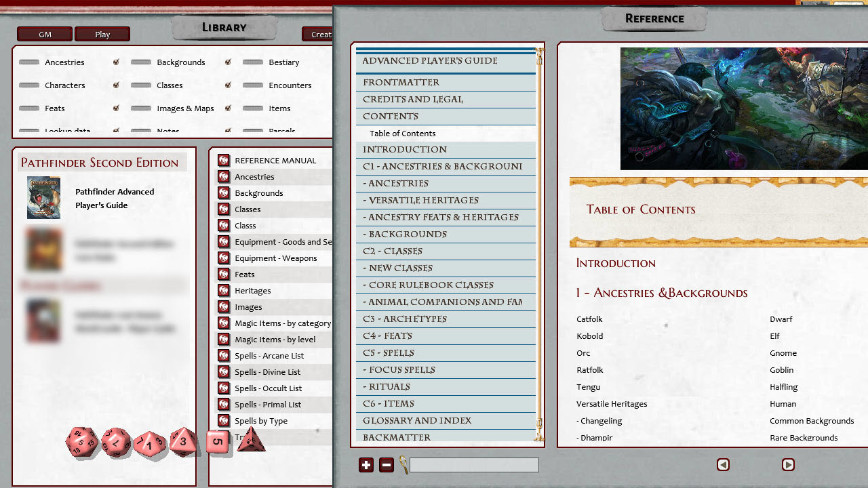
Task: Click the six-sided die showing 5
Action: pos(217,442)
